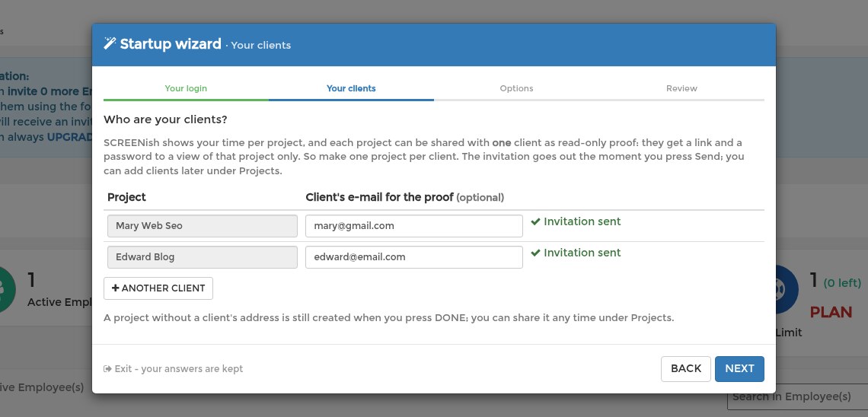Switch to the Your login step
Screen dimensions: 868x417
(x=186, y=88)
